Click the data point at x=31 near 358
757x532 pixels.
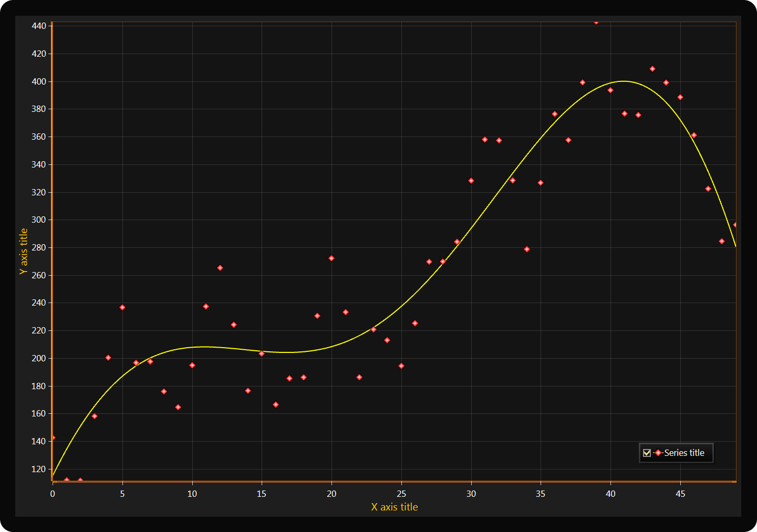pyautogui.click(x=485, y=140)
